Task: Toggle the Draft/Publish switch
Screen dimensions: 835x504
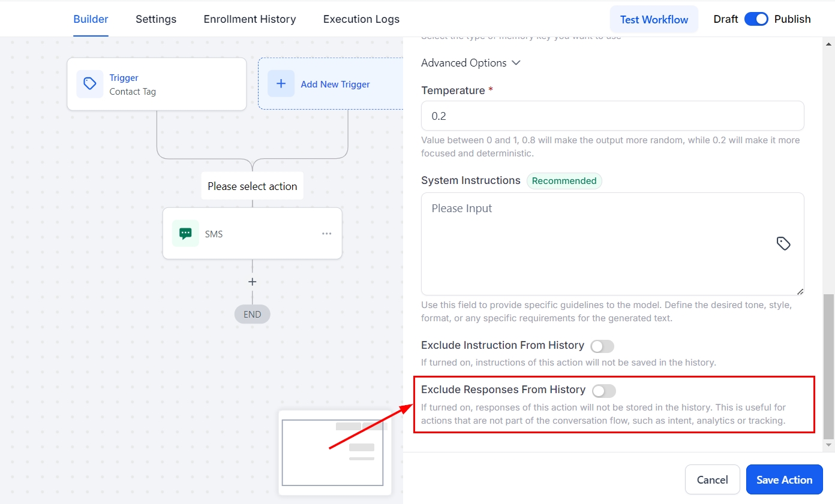Action: point(756,19)
